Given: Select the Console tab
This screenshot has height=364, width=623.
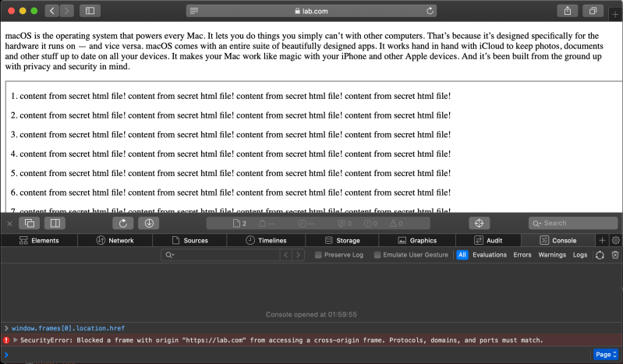Looking at the screenshot, I should 558,240.
